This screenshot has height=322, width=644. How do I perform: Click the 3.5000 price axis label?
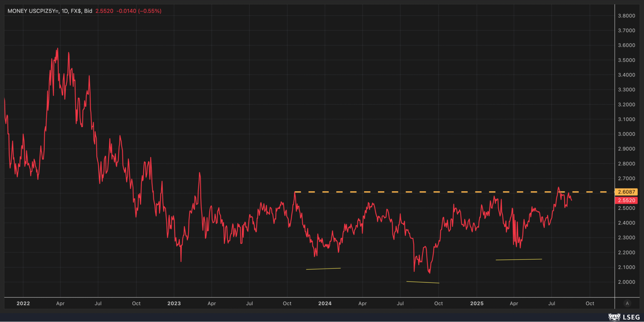626,60
